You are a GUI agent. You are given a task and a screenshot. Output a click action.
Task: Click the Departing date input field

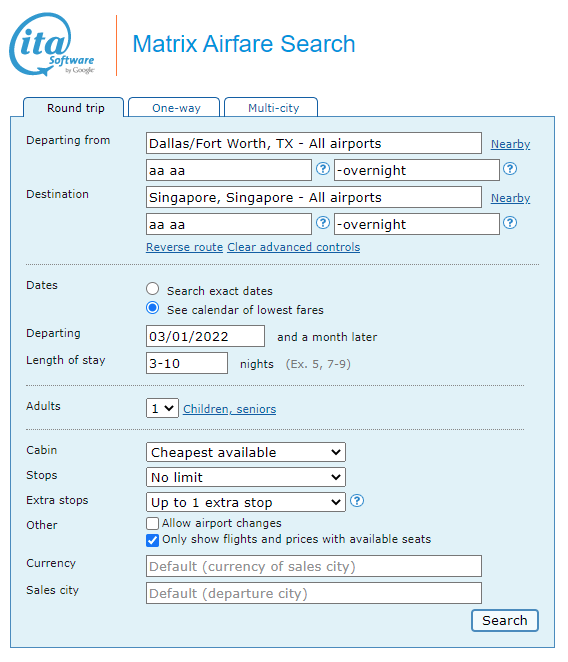205,336
